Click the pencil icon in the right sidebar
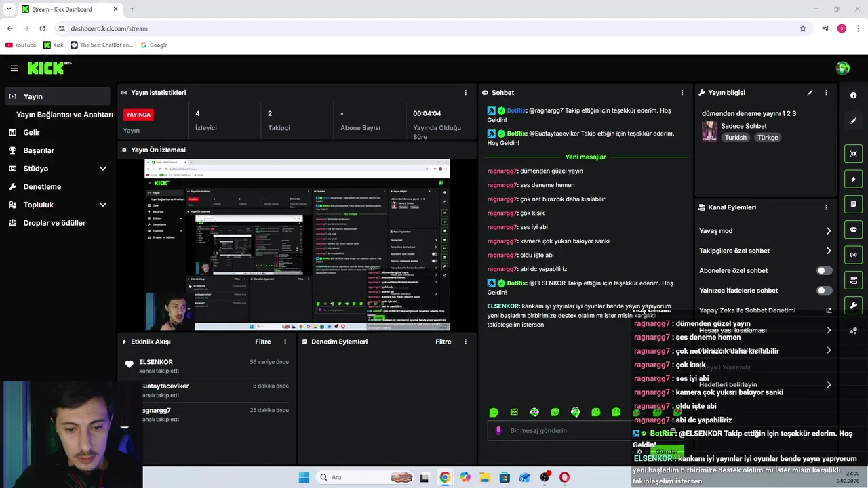This screenshot has height=488, width=868. [x=854, y=121]
